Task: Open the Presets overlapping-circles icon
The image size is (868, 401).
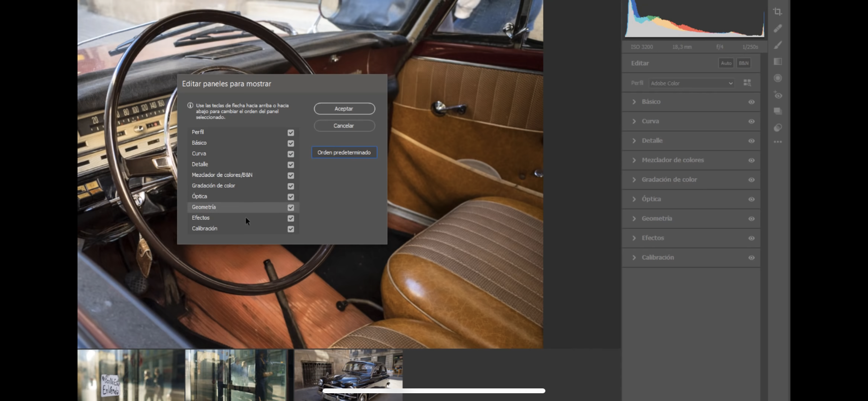Action: click(x=777, y=128)
